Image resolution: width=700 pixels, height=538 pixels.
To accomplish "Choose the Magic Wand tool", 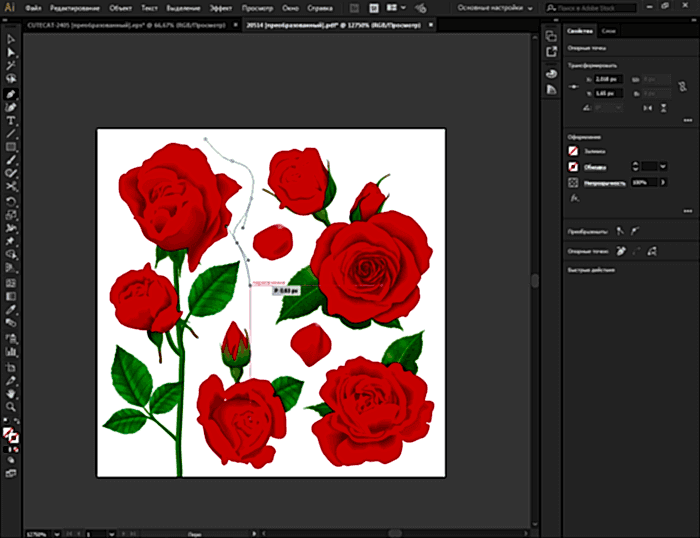I will (x=11, y=65).
